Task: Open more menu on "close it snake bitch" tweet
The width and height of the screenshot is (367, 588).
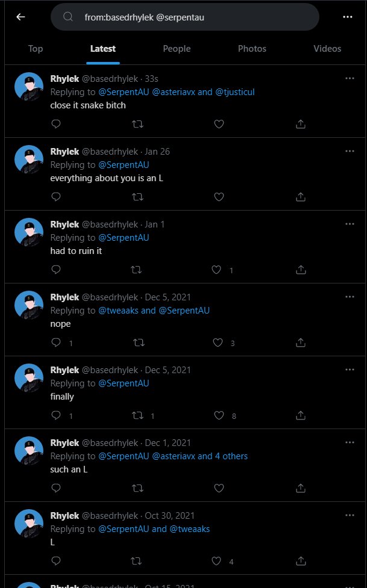Action: pyautogui.click(x=350, y=78)
